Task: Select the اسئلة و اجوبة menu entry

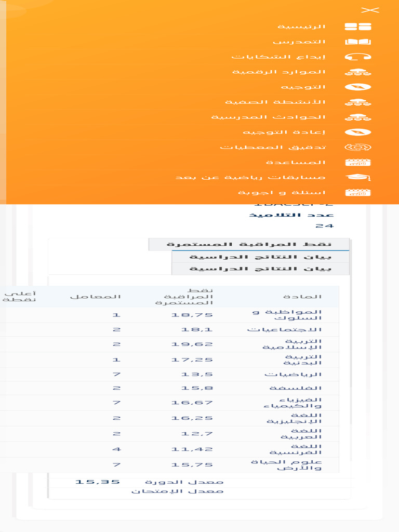Action: click(x=282, y=192)
